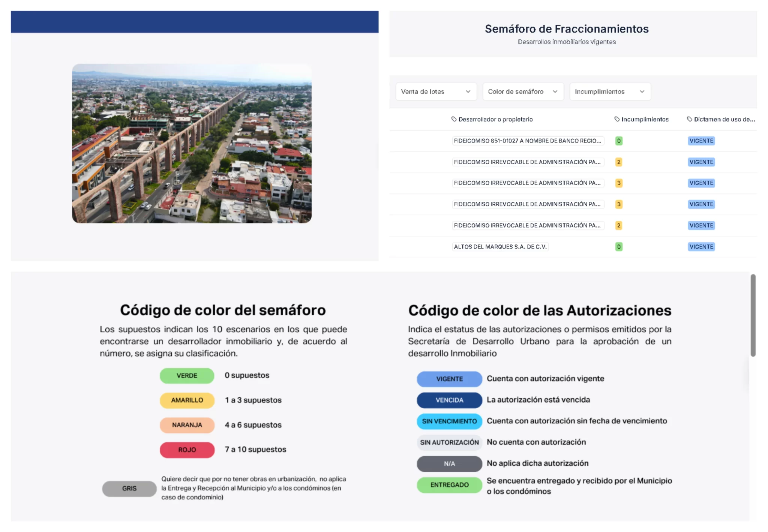Click the aerial aqueduct city photo
This screenshot has height=532, width=768.
pos(192,143)
